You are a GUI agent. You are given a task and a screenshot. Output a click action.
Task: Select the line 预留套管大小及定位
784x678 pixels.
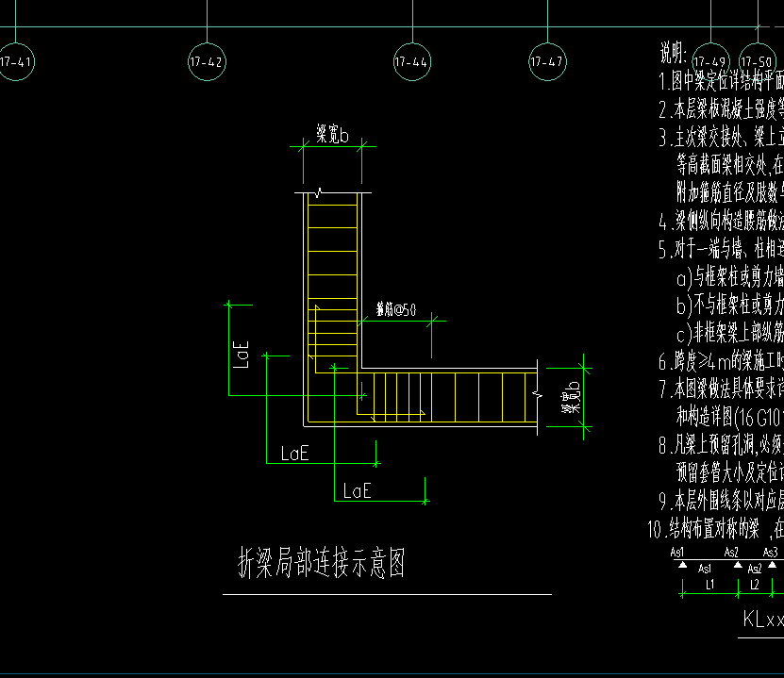730,471
